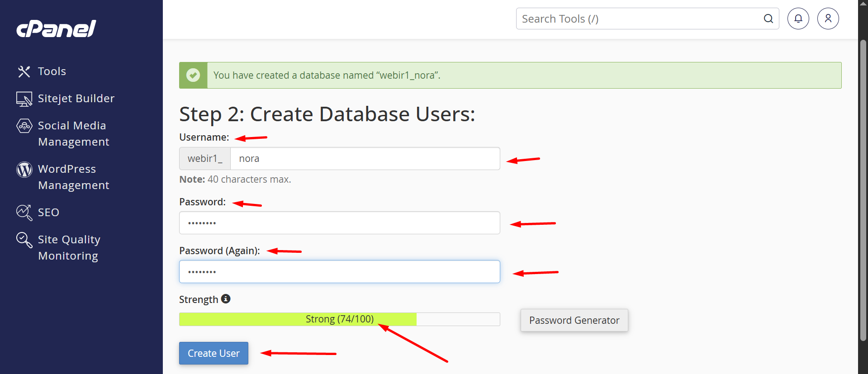The width and height of the screenshot is (868, 374).
Task: Open notifications bell icon
Action: [798, 19]
